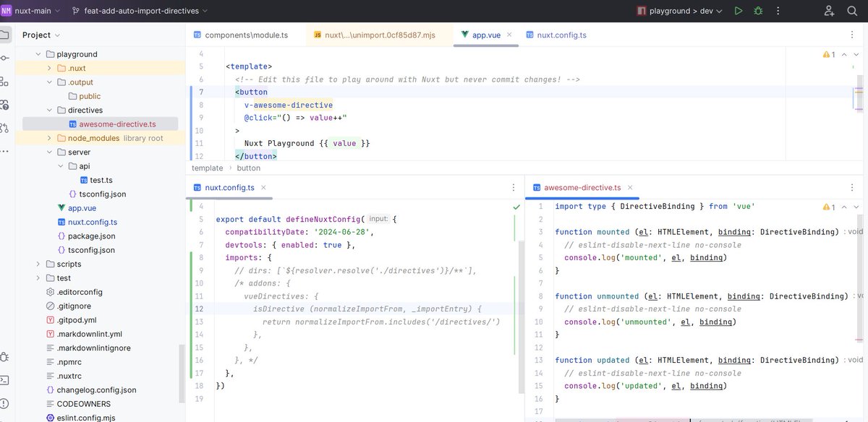This screenshot has height=422, width=868.
Task: Expand the .nuxt folder
Action: coord(50,68)
